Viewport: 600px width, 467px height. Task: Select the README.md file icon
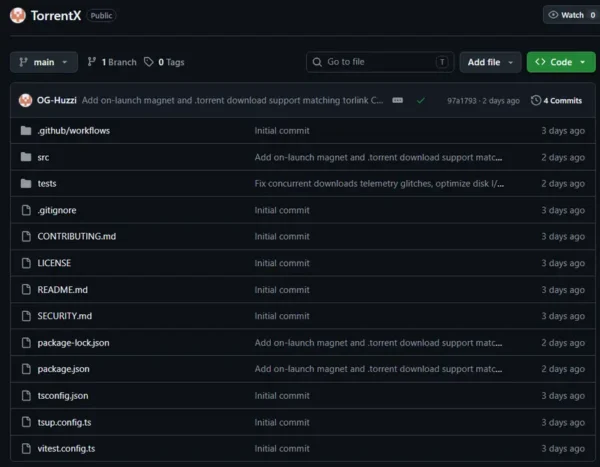point(26,289)
